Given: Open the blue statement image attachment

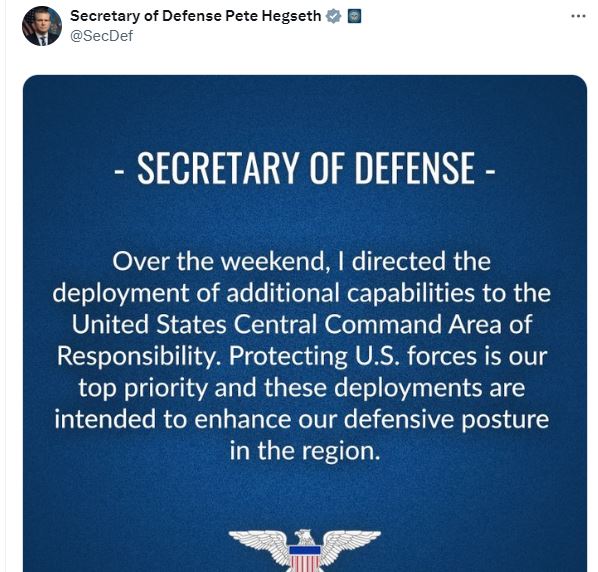Looking at the screenshot, I should (x=305, y=323).
